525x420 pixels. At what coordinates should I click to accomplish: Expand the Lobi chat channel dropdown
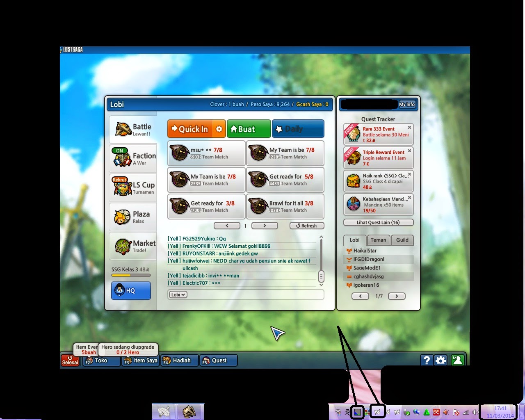pyautogui.click(x=178, y=294)
